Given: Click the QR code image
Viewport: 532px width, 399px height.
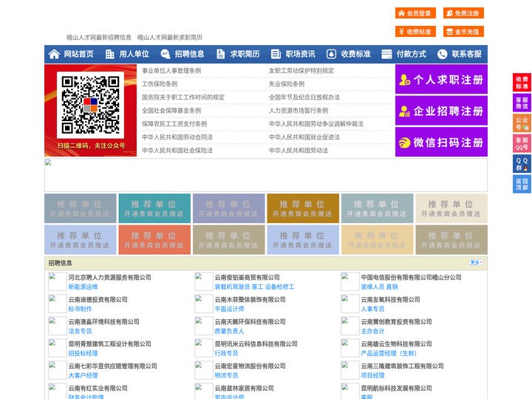Looking at the screenshot, I should 90,105.
